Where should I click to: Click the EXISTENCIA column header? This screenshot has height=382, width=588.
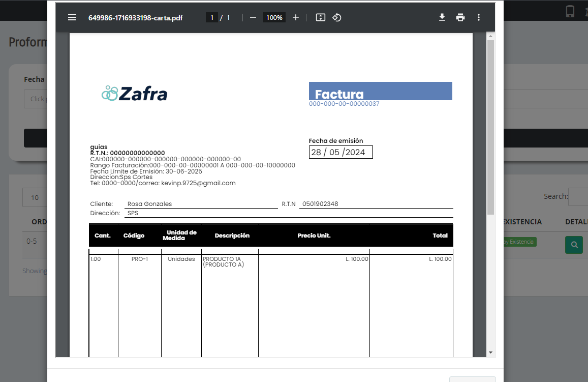pyautogui.click(x=522, y=222)
